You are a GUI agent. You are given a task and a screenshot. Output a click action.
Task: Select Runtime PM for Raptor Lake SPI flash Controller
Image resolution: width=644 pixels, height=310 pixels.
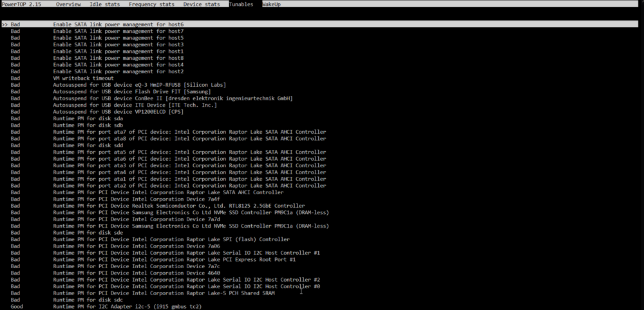(x=150, y=239)
